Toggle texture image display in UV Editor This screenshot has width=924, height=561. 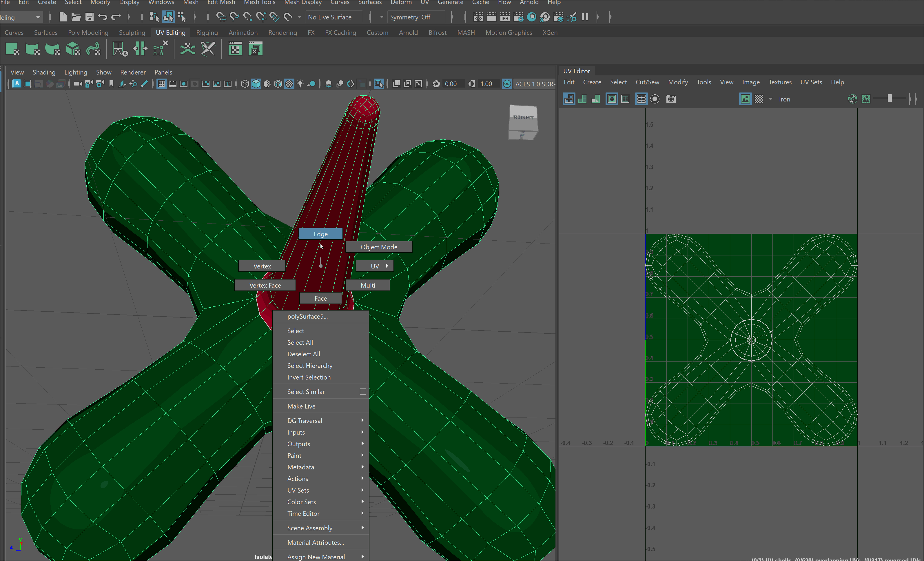(x=745, y=99)
